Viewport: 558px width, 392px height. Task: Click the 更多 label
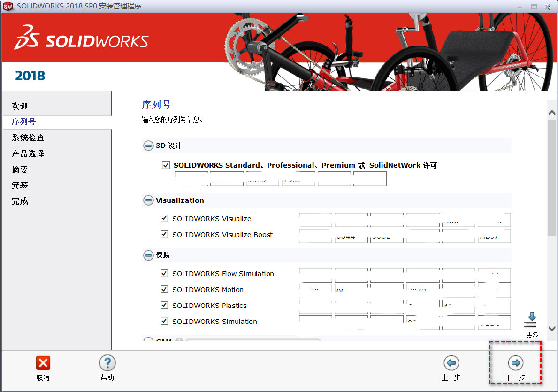pyautogui.click(x=532, y=335)
